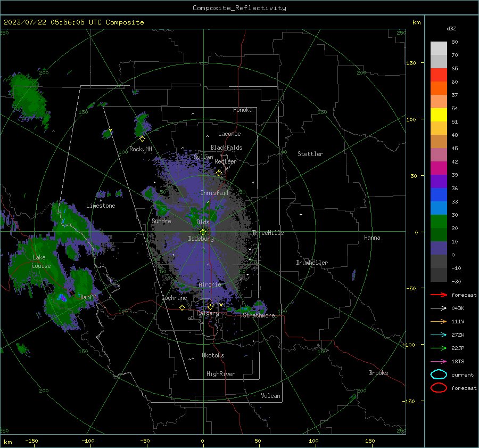Click the HighRiver label

point(221,374)
